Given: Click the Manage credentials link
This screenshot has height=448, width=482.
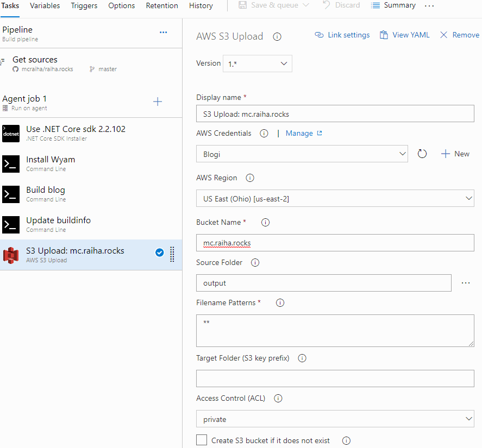Looking at the screenshot, I should coord(299,132).
